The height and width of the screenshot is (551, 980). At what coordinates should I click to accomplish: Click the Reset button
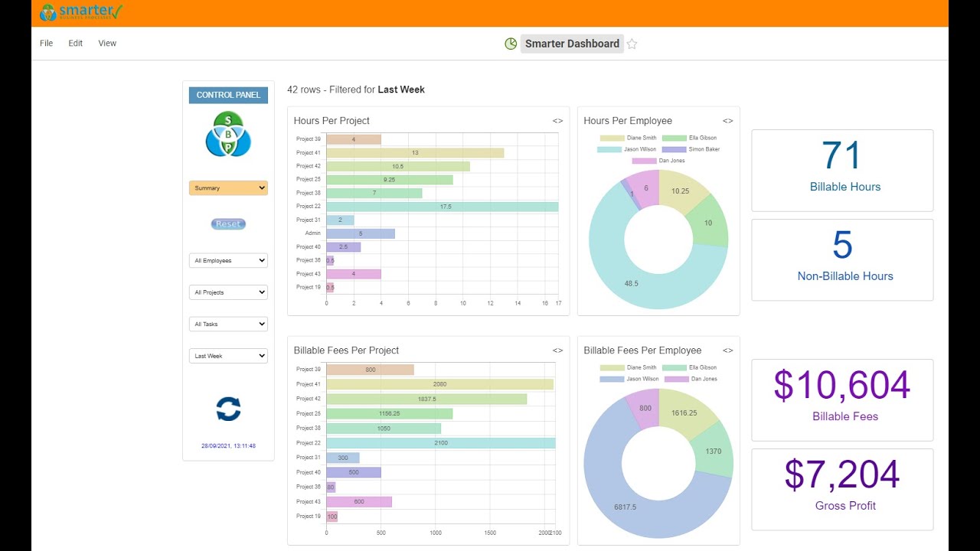pos(228,224)
